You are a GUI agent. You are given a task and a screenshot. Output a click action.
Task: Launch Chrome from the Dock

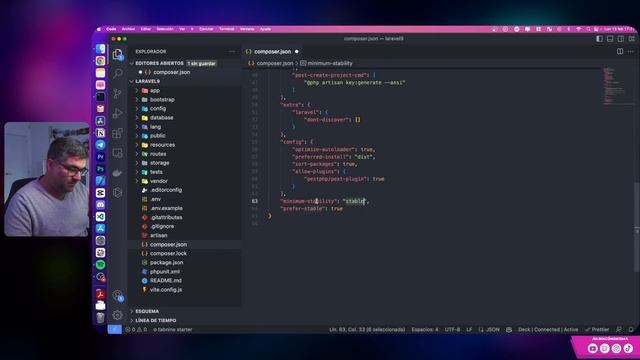tap(100, 61)
